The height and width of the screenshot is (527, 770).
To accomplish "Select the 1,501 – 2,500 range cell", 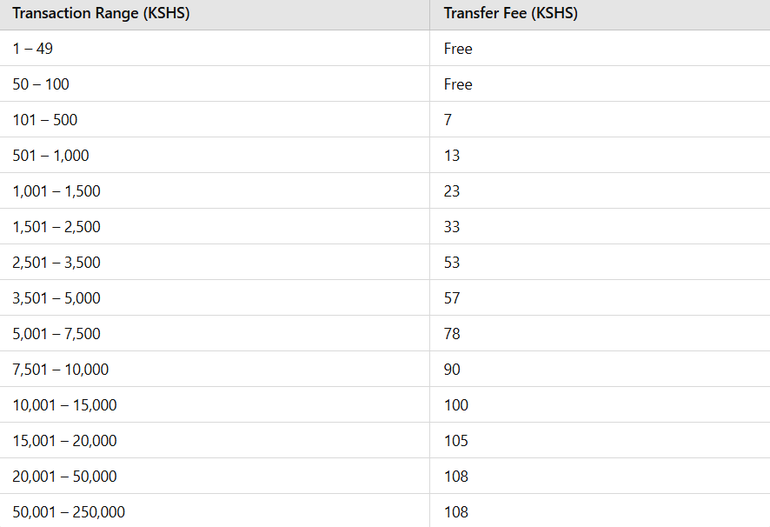I will (56, 227).
